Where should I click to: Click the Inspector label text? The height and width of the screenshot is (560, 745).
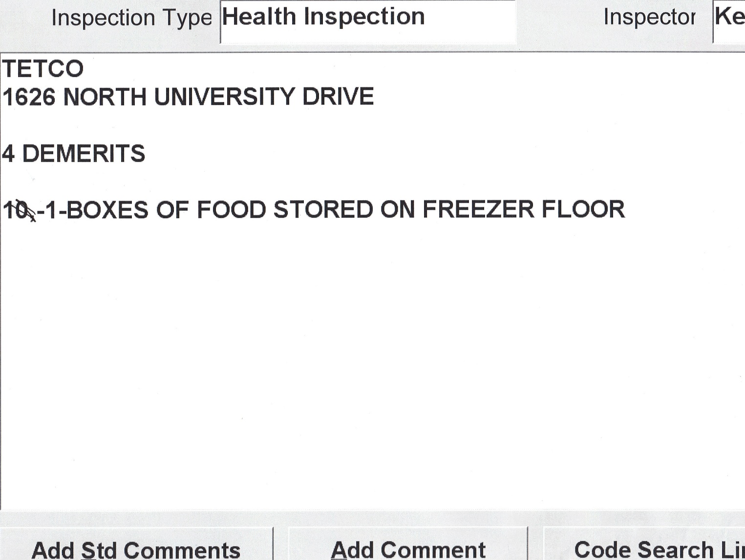(649, 18)
